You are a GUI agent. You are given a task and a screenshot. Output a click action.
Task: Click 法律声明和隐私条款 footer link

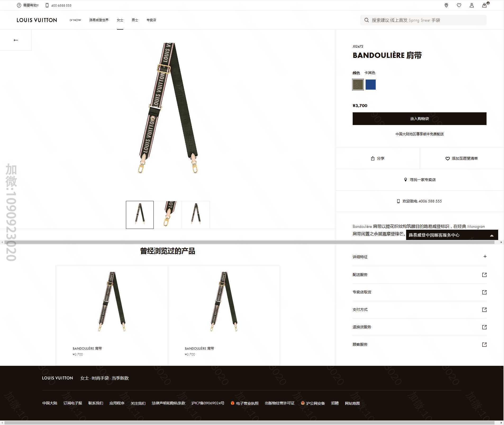coord(169,403)
